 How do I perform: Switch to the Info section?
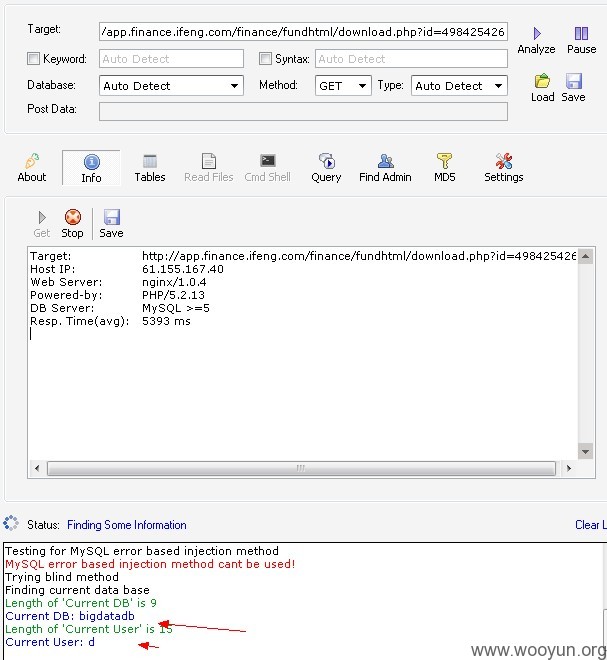click(x=91, y=168)
